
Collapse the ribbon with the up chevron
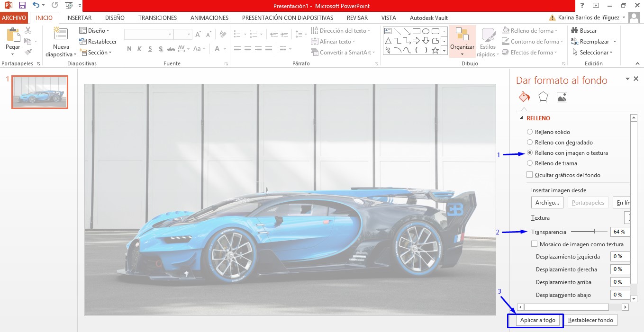[638, 63]
